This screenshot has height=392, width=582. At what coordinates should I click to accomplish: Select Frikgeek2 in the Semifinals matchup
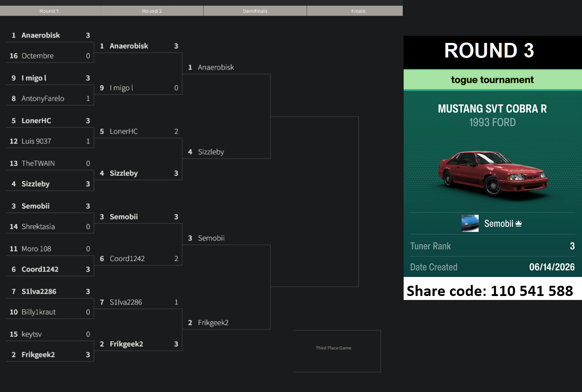pyautogui.click(x=213, y=323)
